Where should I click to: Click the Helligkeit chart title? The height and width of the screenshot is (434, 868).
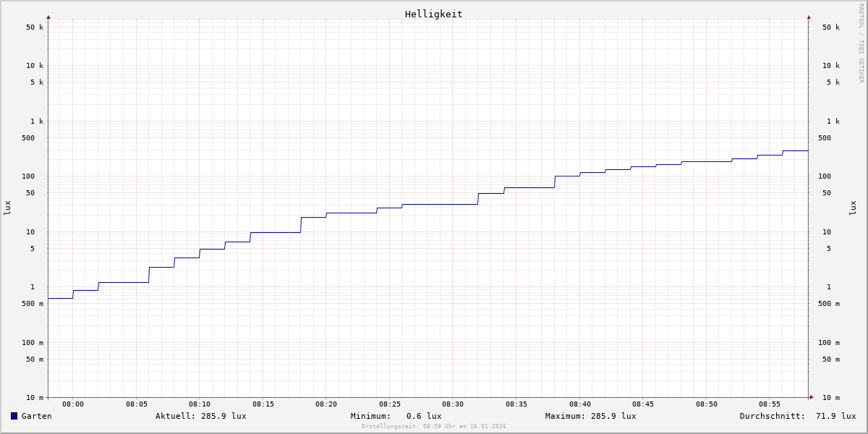point(433,14)
